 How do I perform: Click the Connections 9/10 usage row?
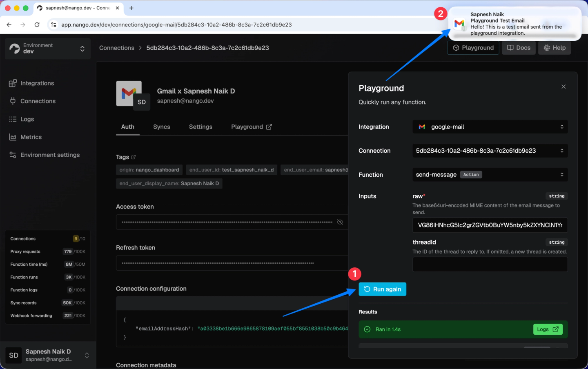point(48,239)
